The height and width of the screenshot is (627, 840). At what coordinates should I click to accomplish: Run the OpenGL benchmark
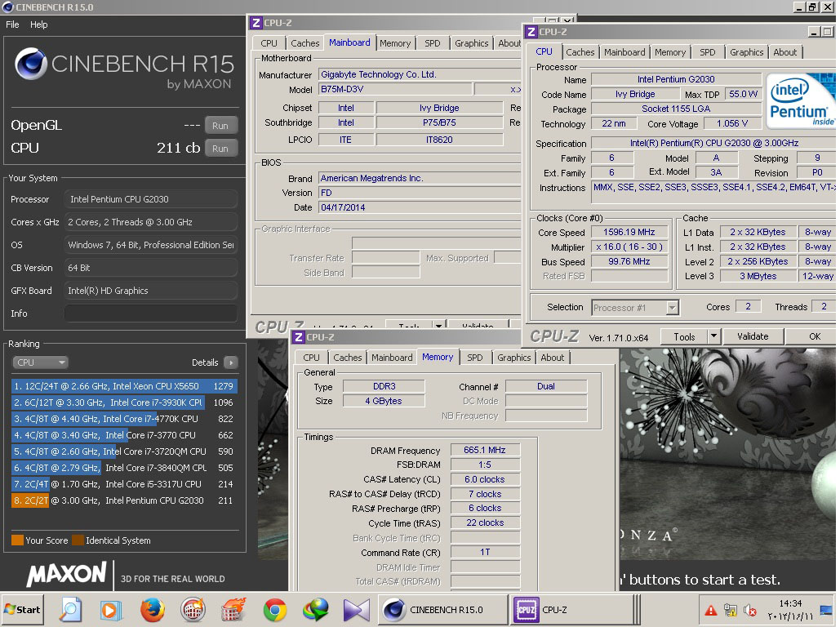click(x=220, y=126)
